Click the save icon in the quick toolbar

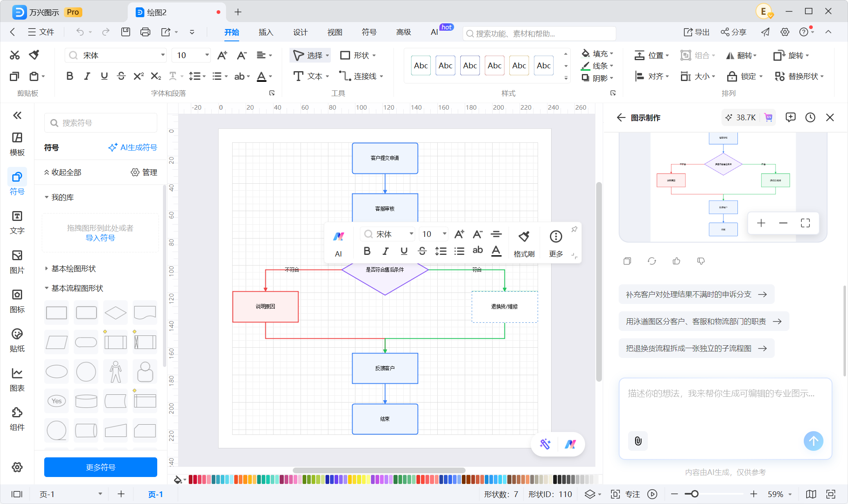coord(125,32)
